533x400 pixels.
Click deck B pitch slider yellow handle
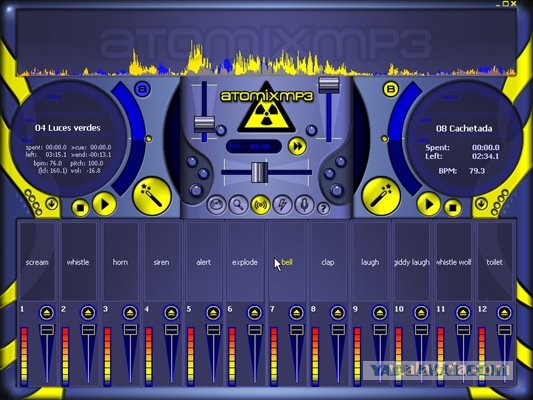384,139
